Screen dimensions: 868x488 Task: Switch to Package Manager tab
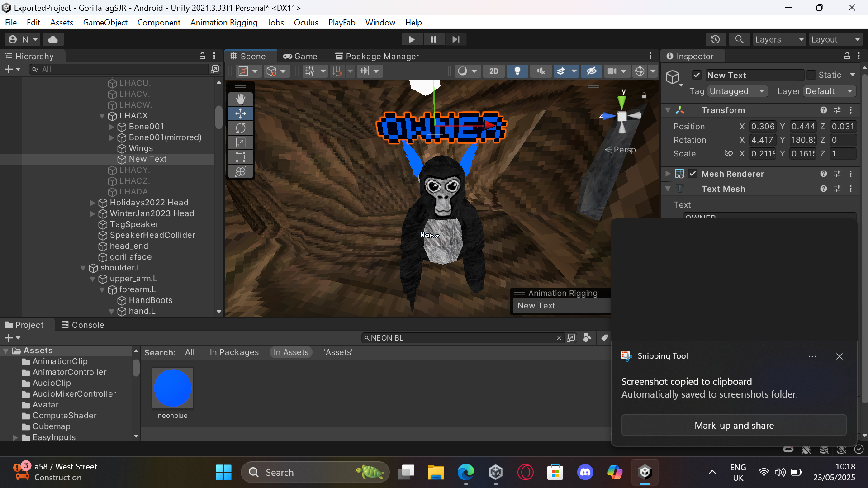[x=377, y=56]
